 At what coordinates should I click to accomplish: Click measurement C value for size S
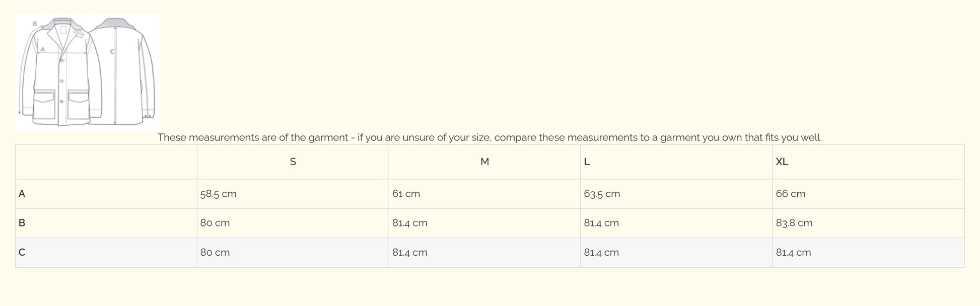coord(215,252)
